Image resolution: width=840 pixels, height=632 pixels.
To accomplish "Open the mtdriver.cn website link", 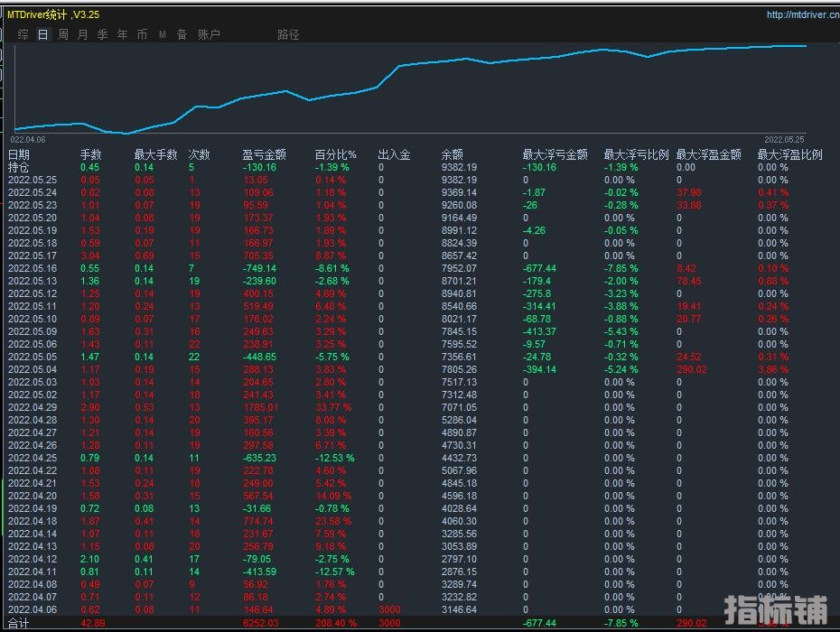I will [x=802, y=15].
